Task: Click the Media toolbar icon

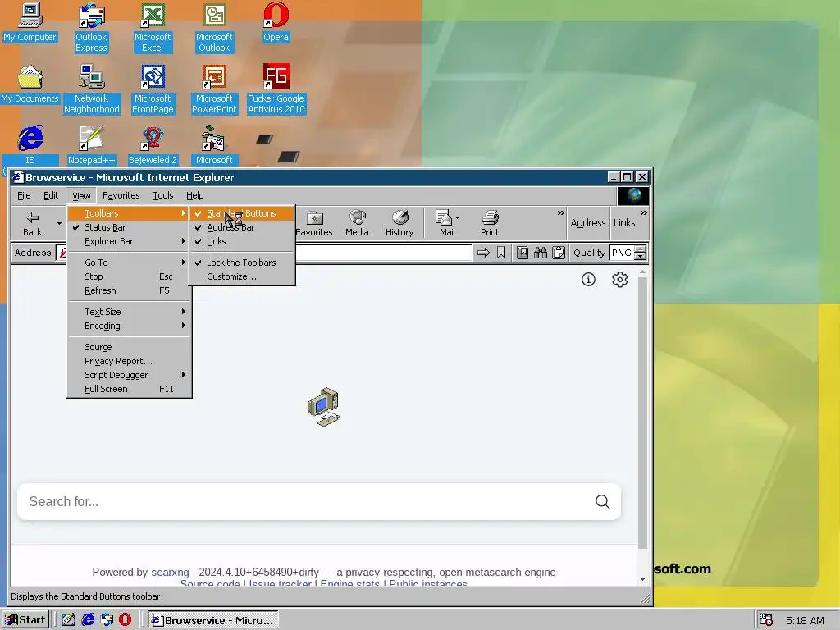Action: (x=357, y=223)
